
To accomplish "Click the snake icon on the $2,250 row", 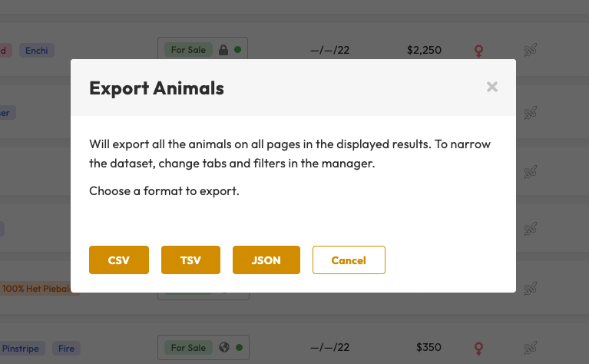I will 530,51.
